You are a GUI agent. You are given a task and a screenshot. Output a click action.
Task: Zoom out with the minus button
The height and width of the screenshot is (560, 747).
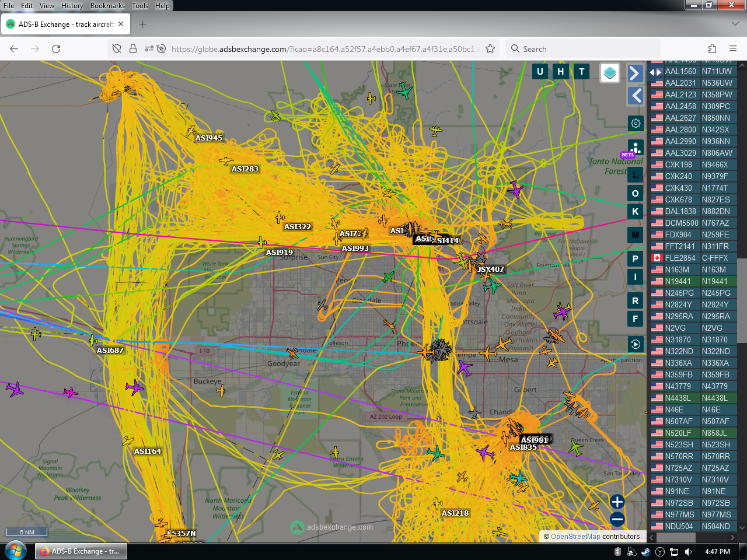click(617, 519)
